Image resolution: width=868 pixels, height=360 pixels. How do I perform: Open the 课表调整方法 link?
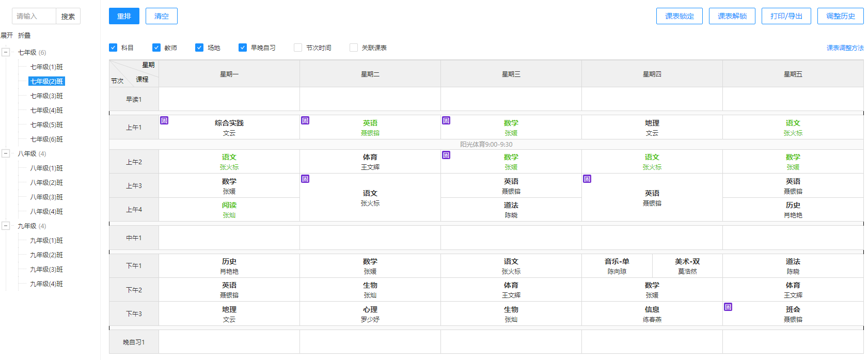845,48
